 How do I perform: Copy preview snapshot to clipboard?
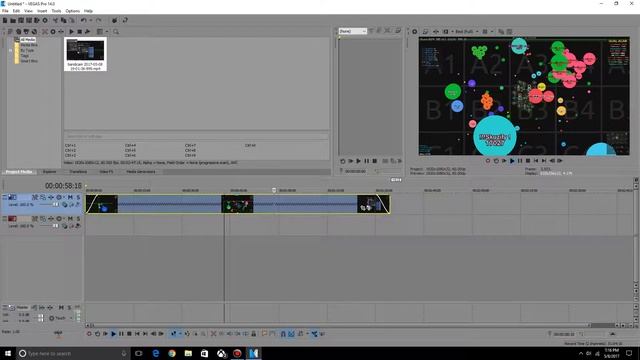coord(501,31)
